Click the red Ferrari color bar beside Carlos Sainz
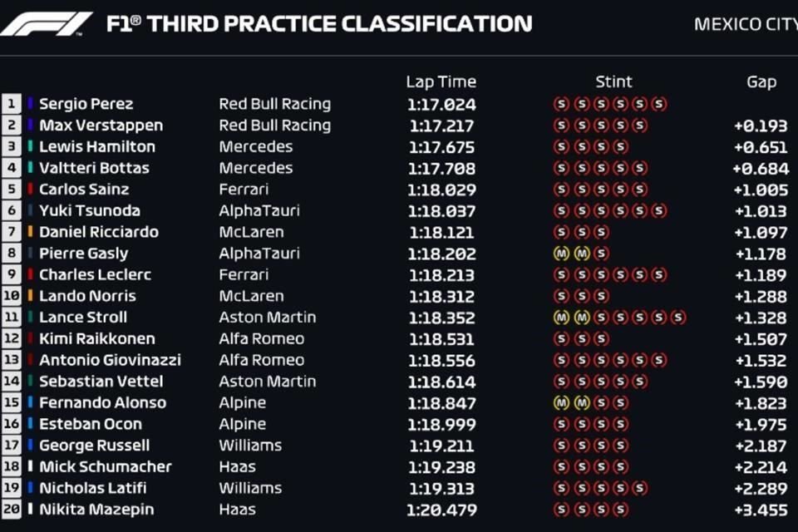 click(x=30, y=190)
